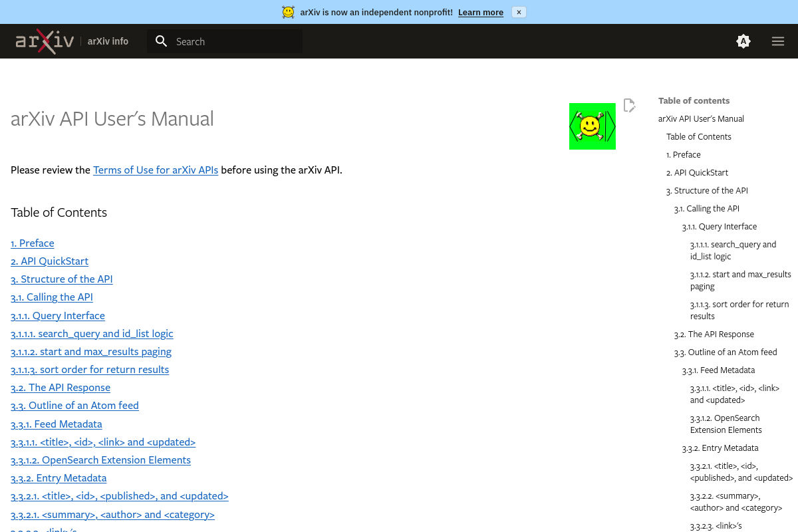798x532 pixels.
Task: Select 1. Preface in sidebar
Action: pos(684,154)
